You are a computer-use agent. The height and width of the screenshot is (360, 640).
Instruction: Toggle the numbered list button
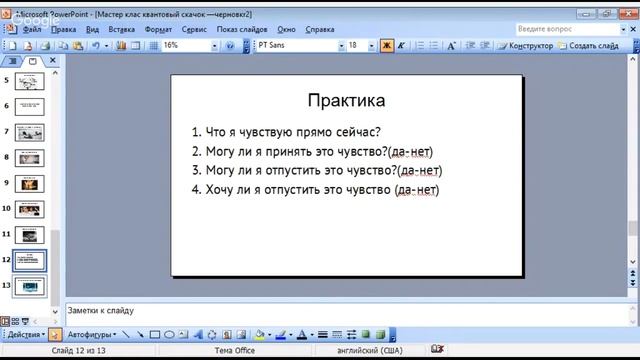[x=420, y=46]
